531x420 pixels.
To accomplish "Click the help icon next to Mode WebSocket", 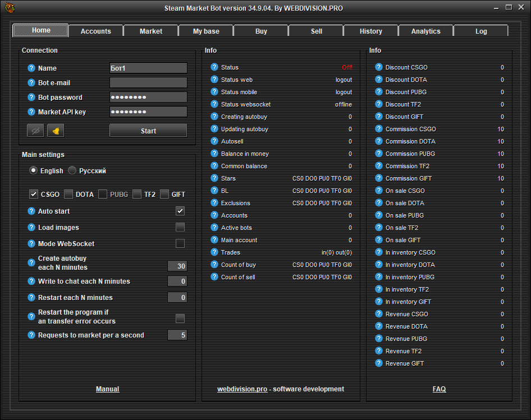I will [x=31, y=244].
